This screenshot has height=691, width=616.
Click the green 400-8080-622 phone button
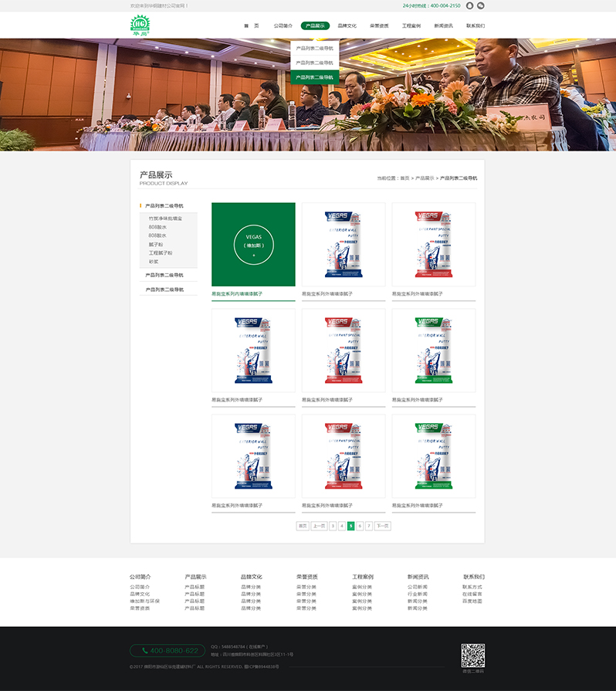(x=168, y=651)
